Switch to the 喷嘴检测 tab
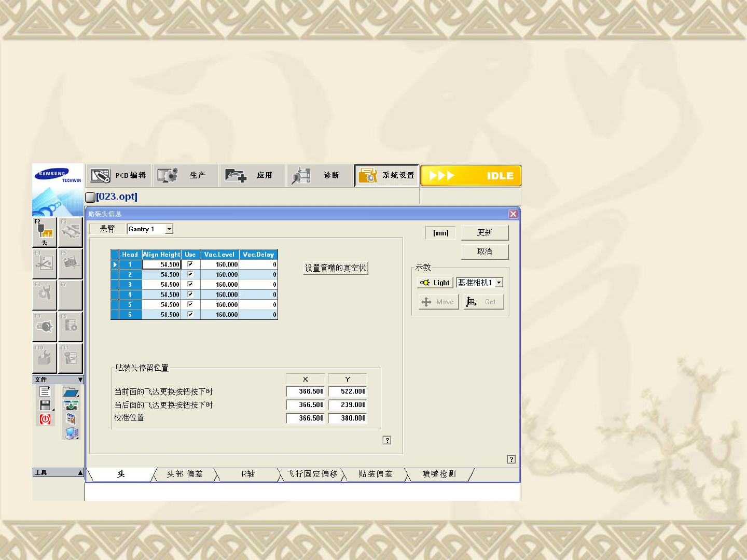Image resolution: width=747 pixels, height=560 pixels. coord(439,474)
